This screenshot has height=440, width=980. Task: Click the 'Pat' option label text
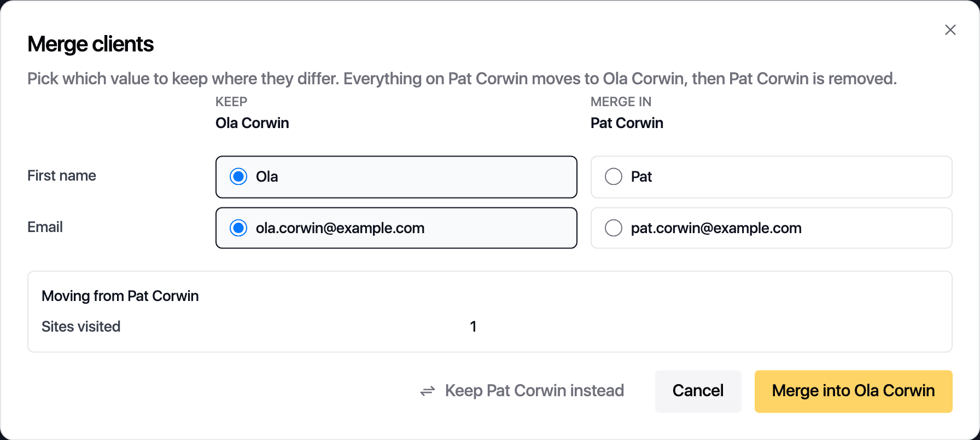click(x=641, y=177)
